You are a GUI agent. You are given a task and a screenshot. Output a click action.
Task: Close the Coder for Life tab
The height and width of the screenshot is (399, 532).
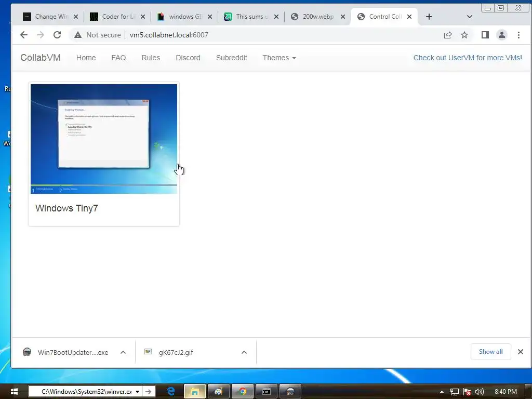tap(143, 17)
